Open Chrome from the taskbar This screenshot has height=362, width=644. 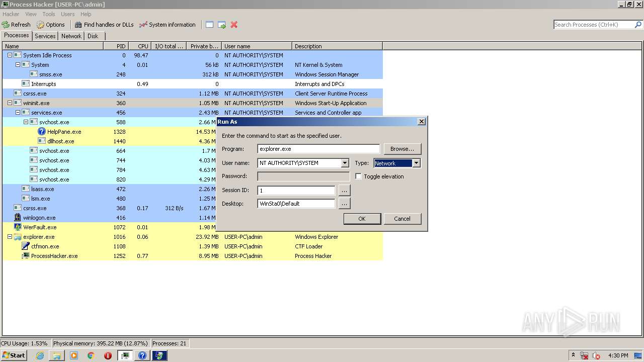(91, 355)
